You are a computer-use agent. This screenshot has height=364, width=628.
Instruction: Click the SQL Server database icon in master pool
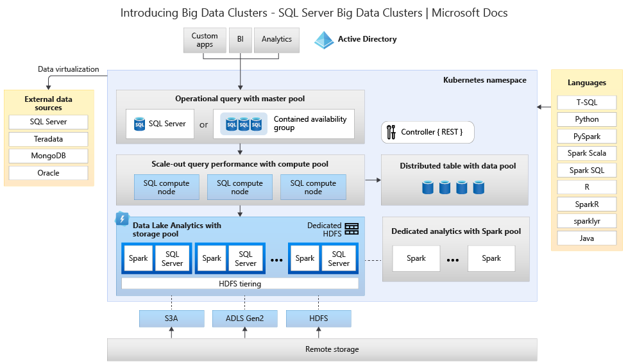pos(139,124)
